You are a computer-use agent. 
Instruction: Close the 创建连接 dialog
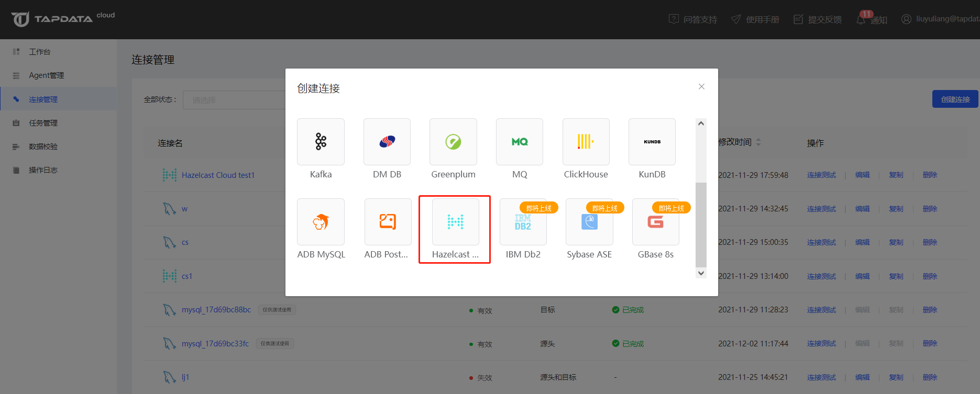point(701,86)
